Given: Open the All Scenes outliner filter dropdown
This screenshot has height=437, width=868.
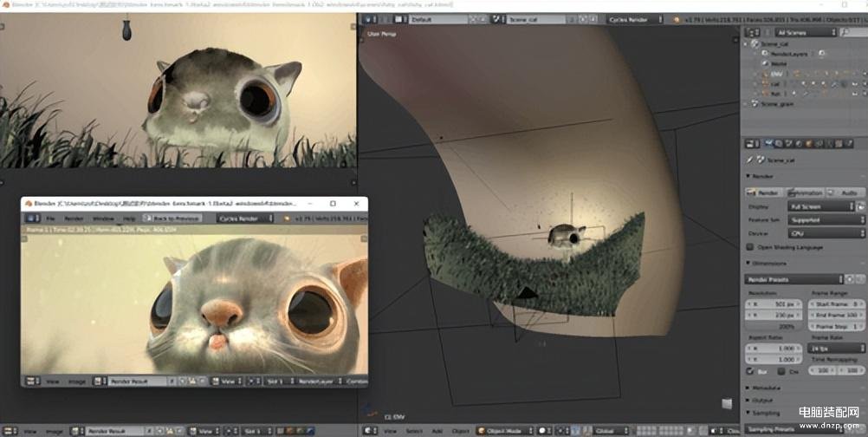Looking at the screenshot, I should [805, 33].
